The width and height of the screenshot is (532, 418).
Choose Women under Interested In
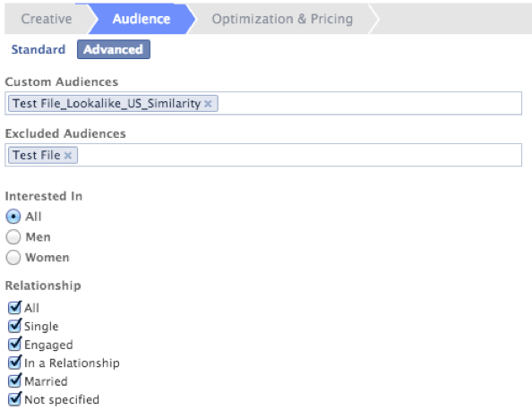click(13, 257)
